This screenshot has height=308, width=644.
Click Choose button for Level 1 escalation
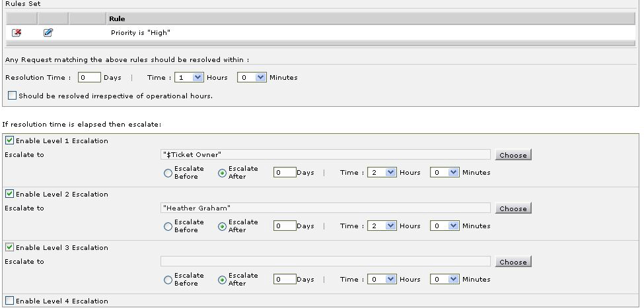[x=513, y=155]
